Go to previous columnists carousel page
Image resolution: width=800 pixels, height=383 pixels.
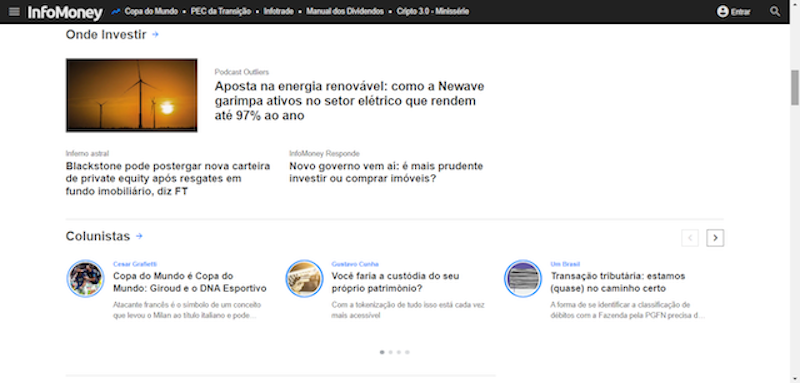pos(690,238)
